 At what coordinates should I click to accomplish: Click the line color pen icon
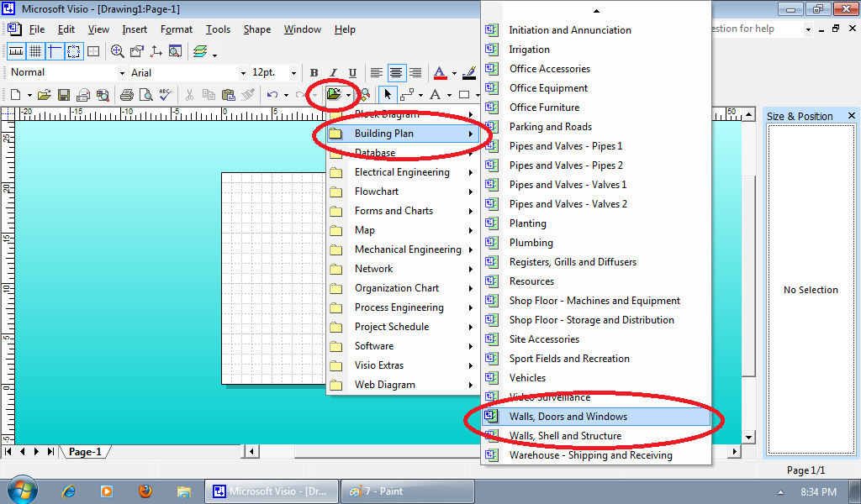[469, 73]
